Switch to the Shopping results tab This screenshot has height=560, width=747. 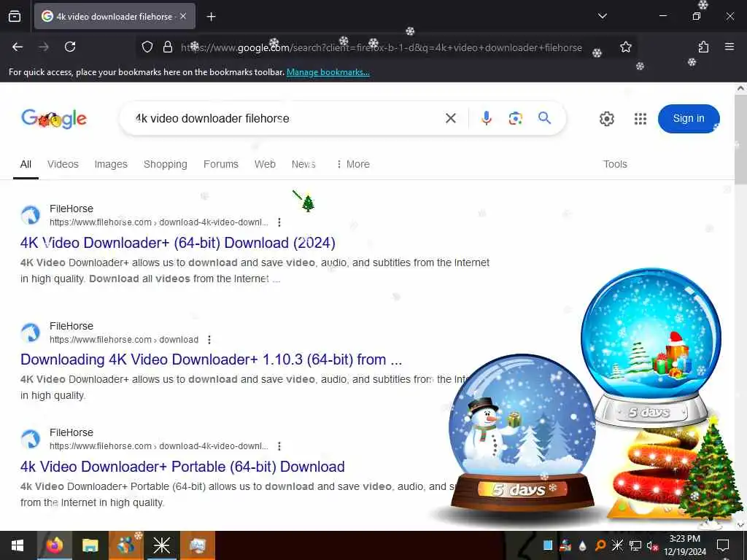coord(166,164)
